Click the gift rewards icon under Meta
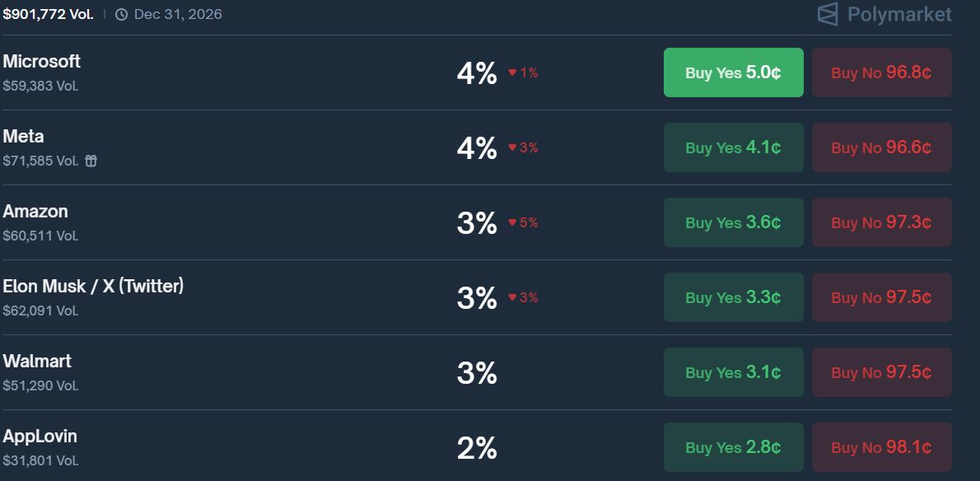980x481 pixels. click(x=91, y=161)
